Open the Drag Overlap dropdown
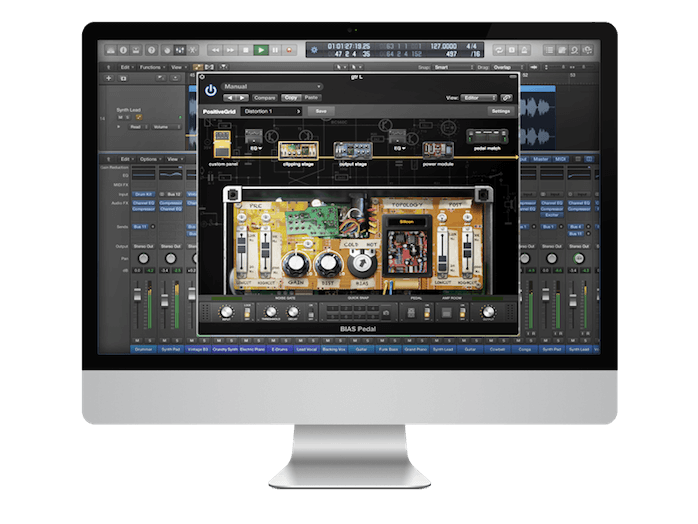 [508, 67]
